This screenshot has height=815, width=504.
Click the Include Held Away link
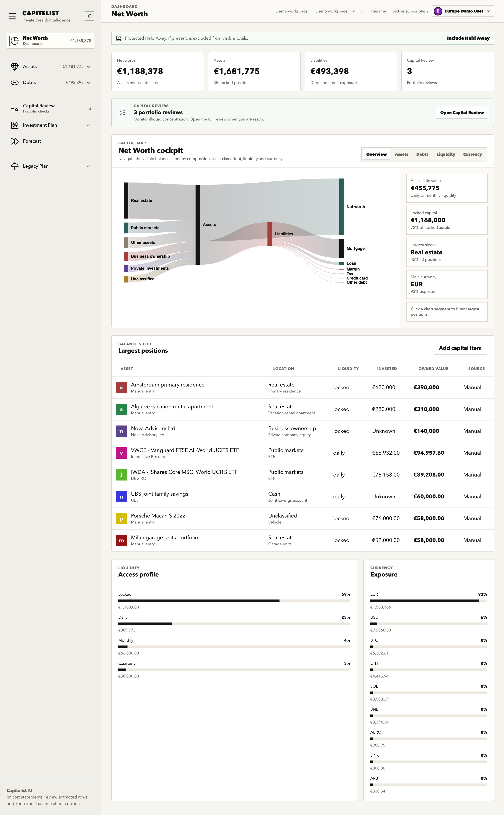point(468,38)
